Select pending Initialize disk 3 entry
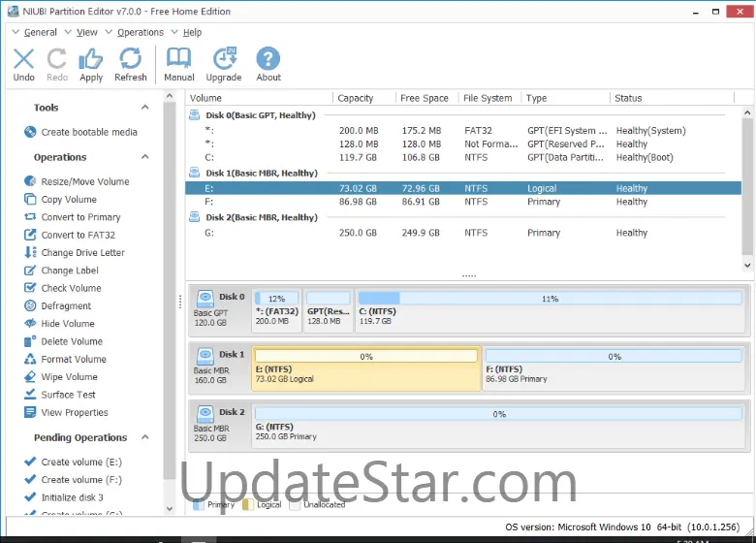 [64, 497]
